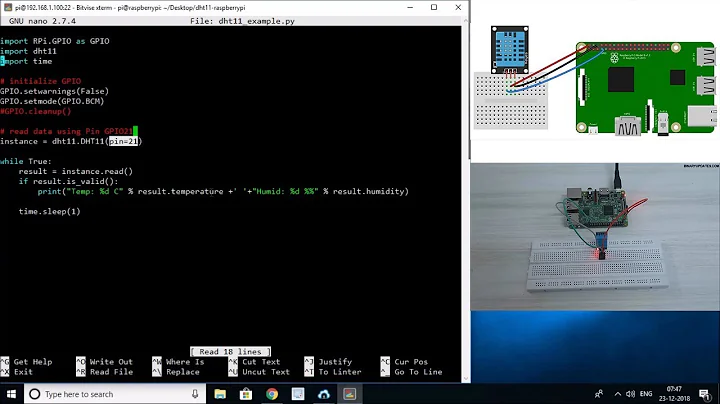Click the 'Go To Line' shortcut

(x=418, y=372)
